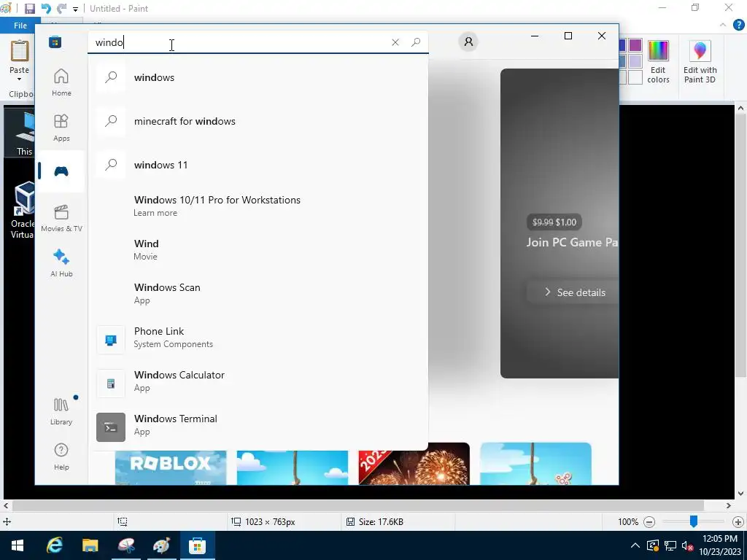
Task: Save the drawing via Paint quick access
Action: point(29,9)
